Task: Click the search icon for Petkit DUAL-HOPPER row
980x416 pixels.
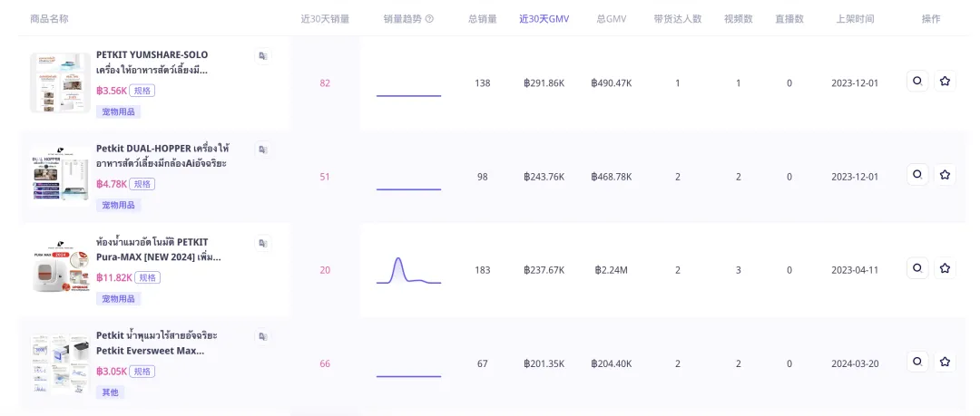Action: (917, 175)
